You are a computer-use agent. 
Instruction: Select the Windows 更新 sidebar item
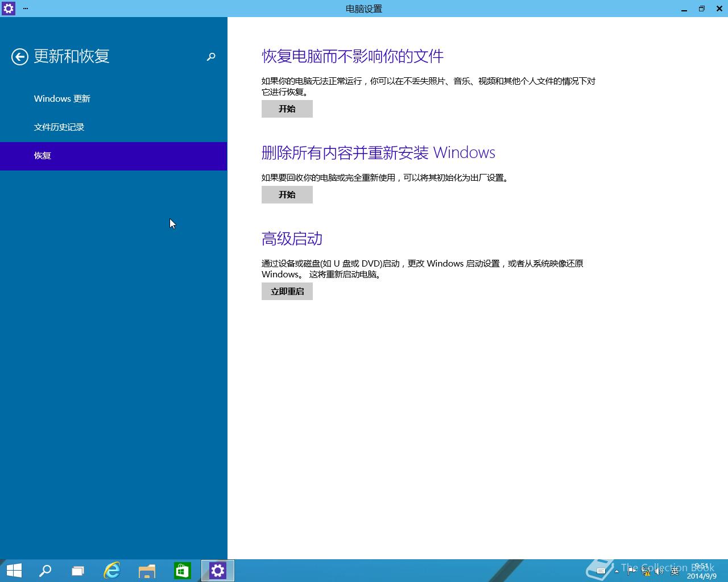click(x=114, y=99)
